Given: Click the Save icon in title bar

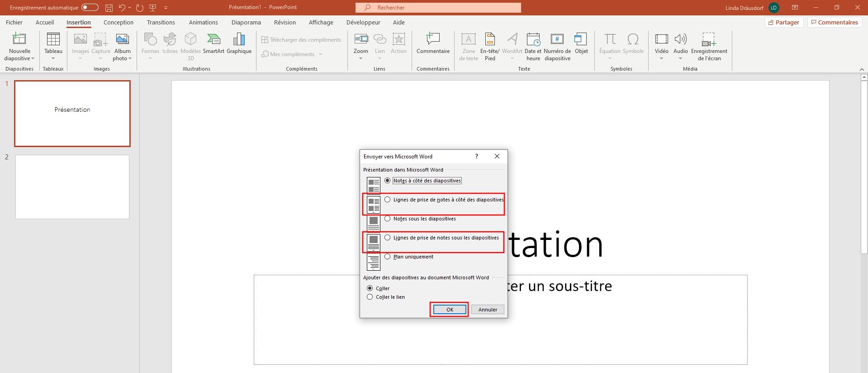Looking at the screenshot, I should tap(109, 8).
